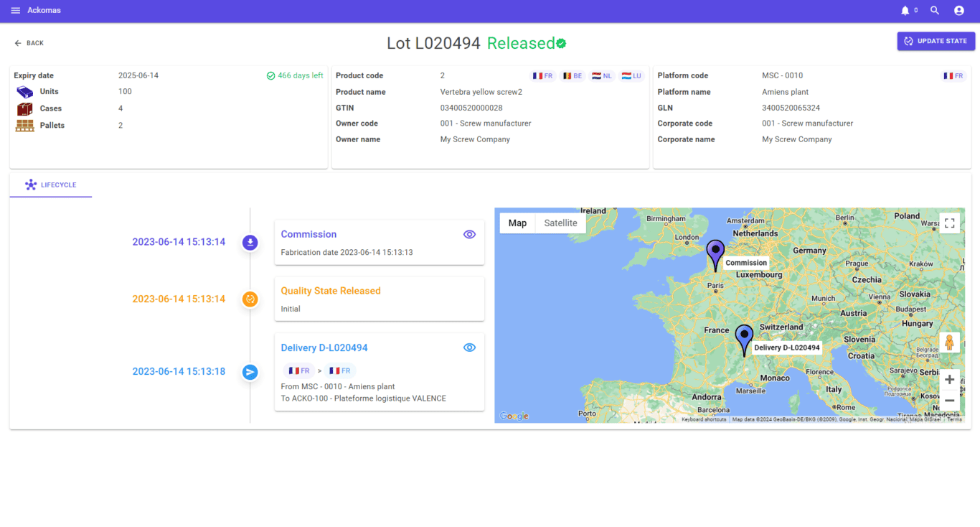The width and height of the screenshot is (980, 527).
Task: Click the orange Quality State timeline marker
Action: [x=250, y=299]
